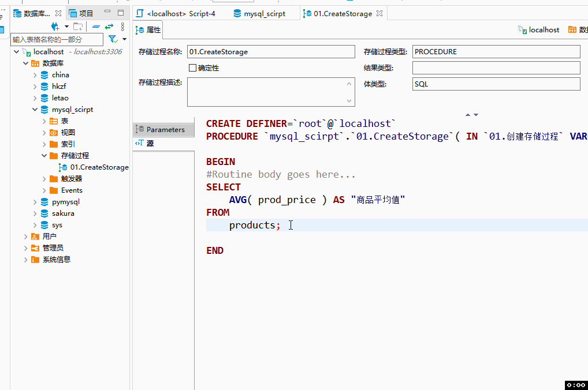Viewport: 588px width, 390px height.
Task: Click the table name filter field
Action: pyautogui.click(x=57, y=39)
